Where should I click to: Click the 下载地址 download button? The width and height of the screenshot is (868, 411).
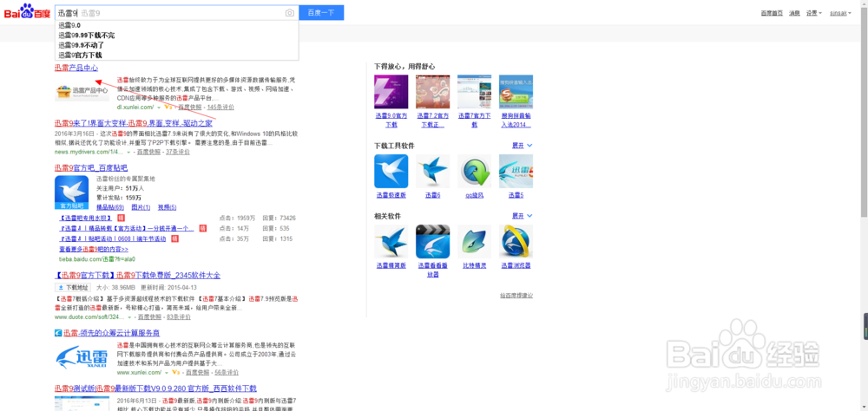click(x=73, y=288)
